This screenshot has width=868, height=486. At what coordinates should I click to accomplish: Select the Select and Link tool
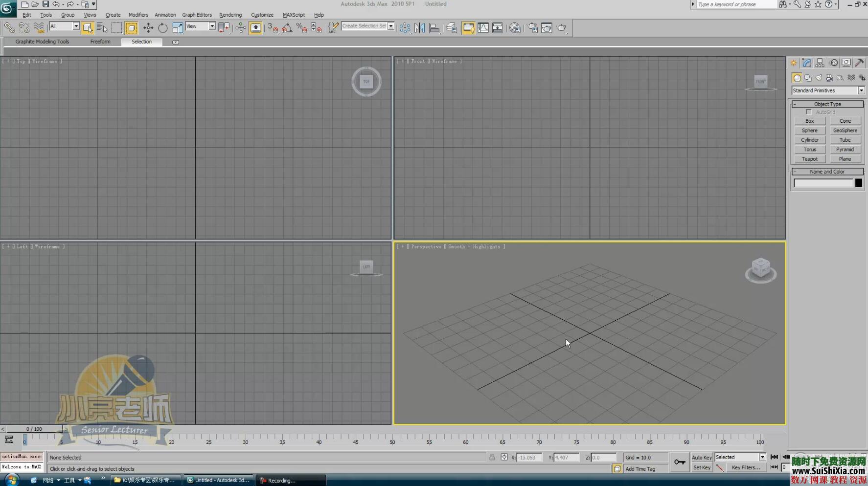(x=10, y=27)
